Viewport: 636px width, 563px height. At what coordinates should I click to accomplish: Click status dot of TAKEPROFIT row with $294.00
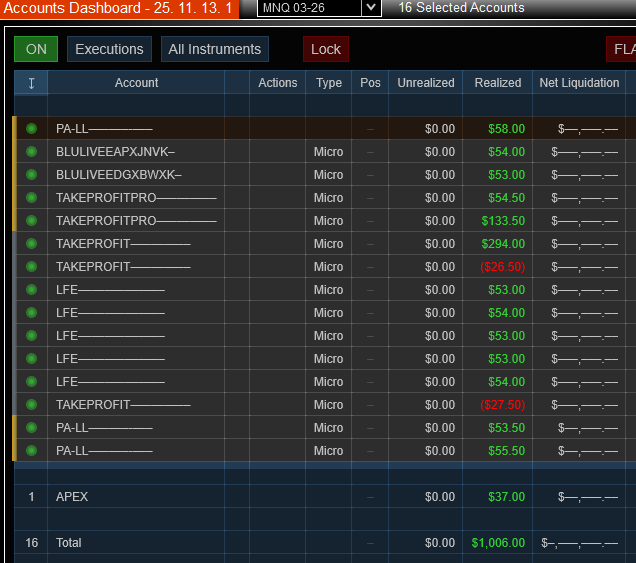pyautogui.click(x=31, y=244)
